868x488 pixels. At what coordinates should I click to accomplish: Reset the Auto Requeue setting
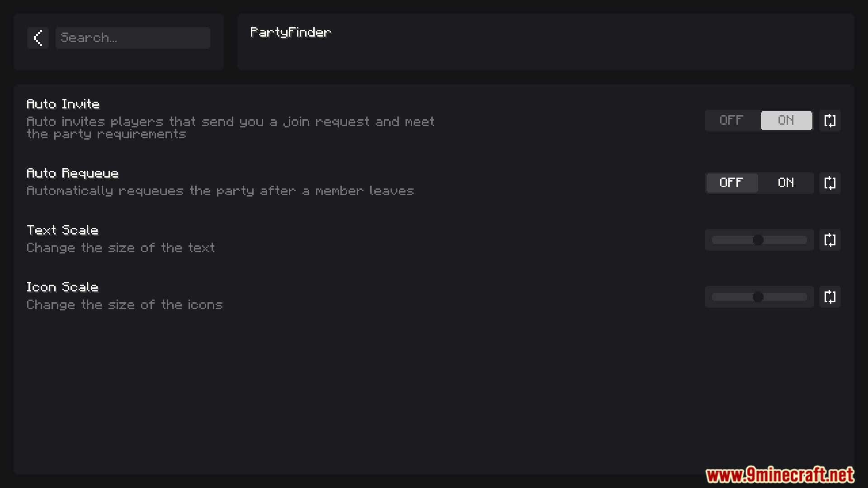click(830, 183)
